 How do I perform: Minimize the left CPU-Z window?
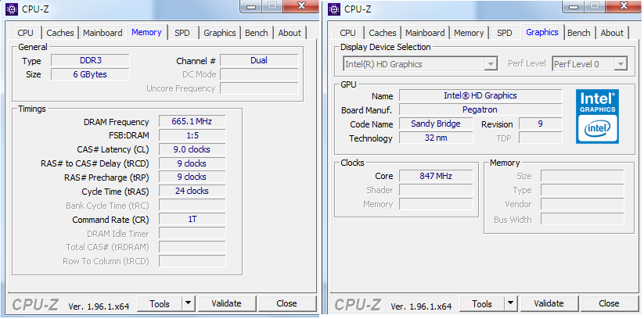251,5
